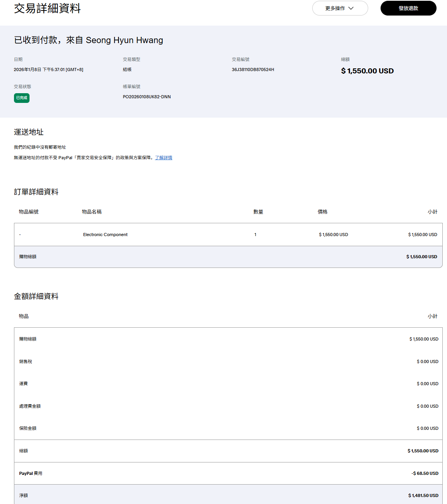Click the 物品編號 column header
This screenshot has height=504, width=447.
click(29, 212)
